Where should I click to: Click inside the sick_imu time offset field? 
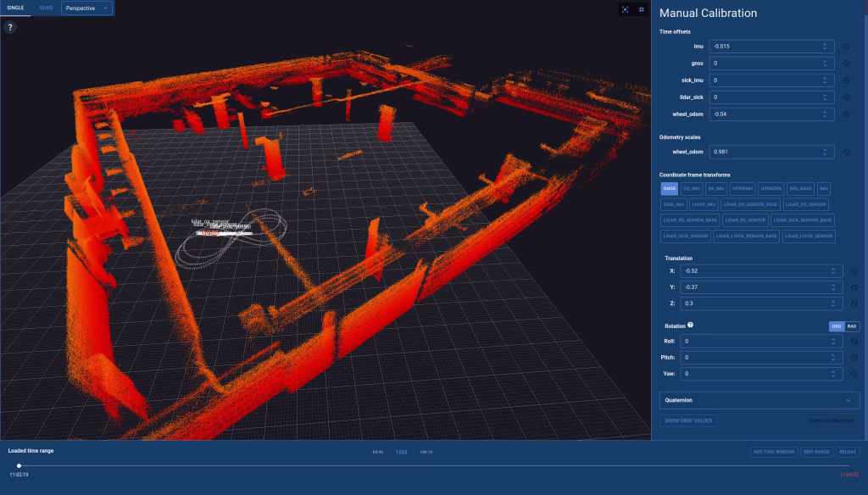click(769, 80)
